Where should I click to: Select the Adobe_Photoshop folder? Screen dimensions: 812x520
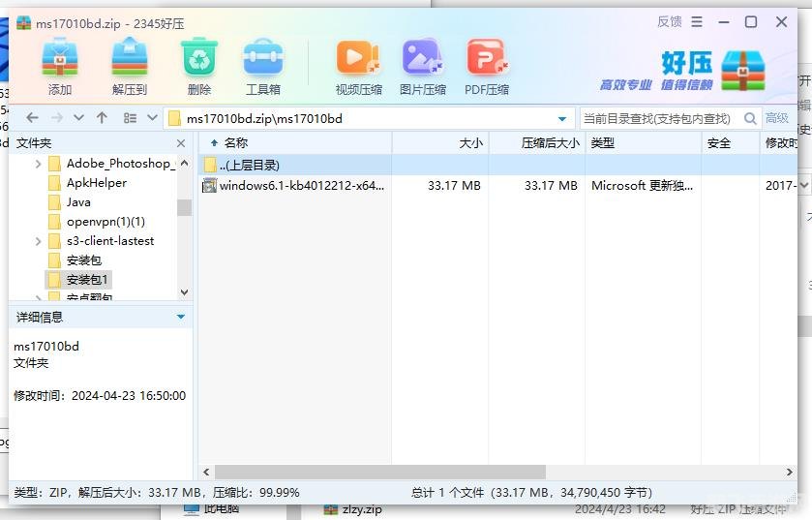click(111, 164)
